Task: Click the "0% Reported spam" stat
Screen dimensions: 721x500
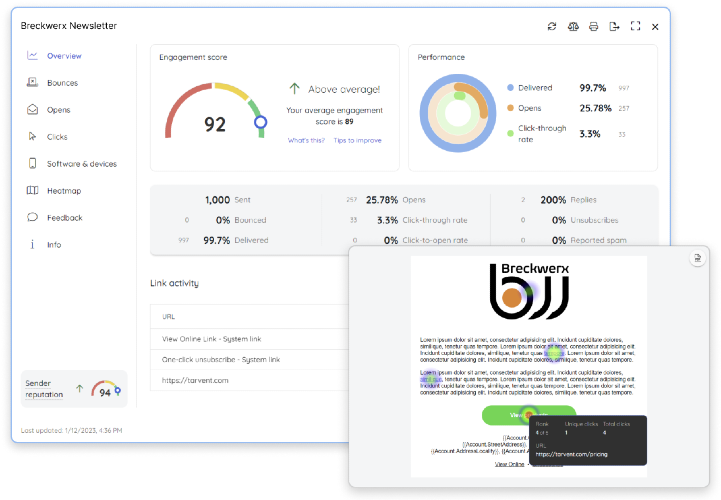Action: pos(589,240)
